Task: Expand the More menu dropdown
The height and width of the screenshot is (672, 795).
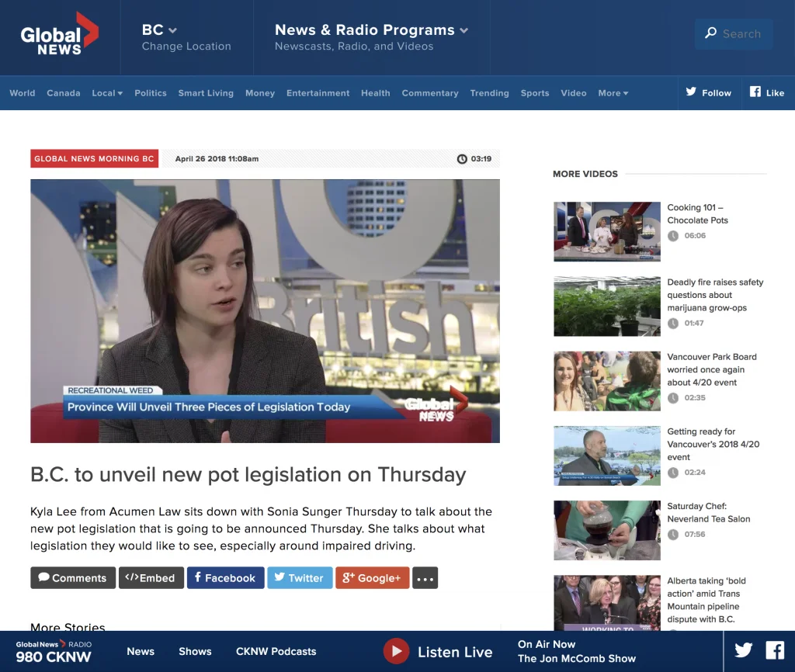Action: click(x=613, y=93)
